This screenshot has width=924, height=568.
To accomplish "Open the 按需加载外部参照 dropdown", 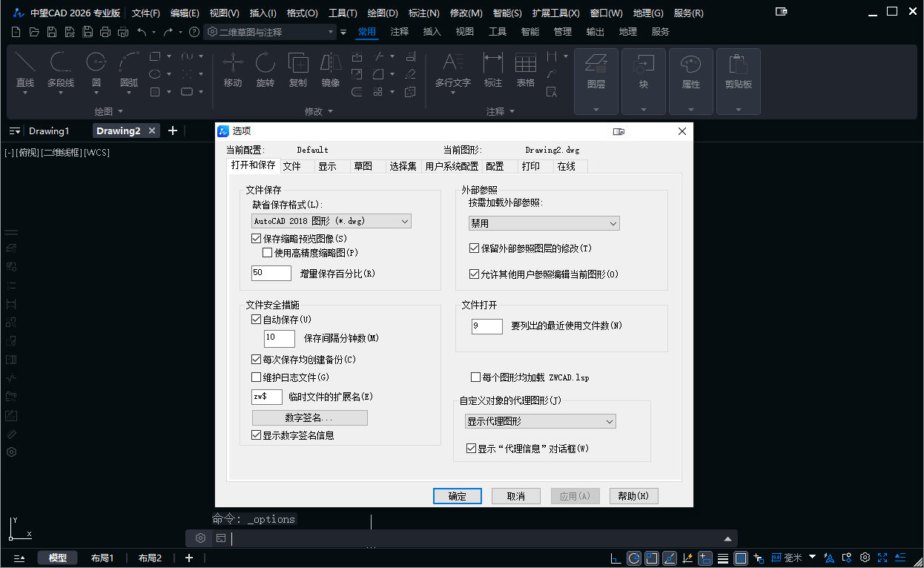I will tap(544, 223).
